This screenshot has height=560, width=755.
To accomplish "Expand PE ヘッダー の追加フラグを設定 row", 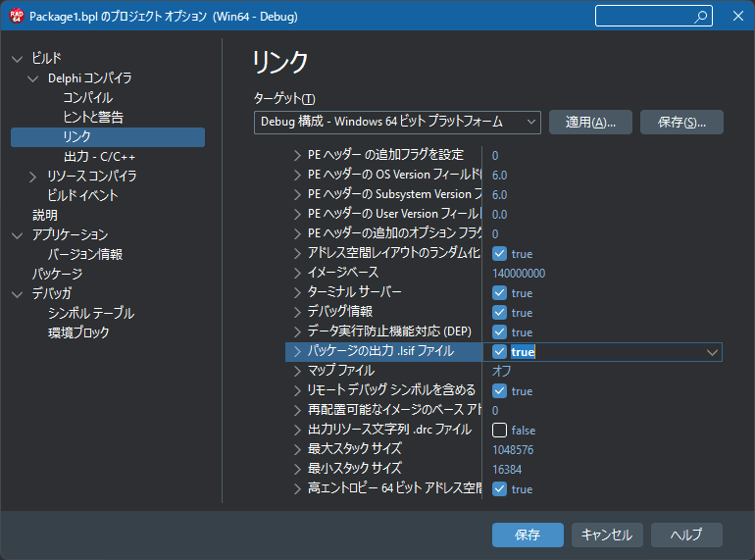I will click(x=297, y=156).
